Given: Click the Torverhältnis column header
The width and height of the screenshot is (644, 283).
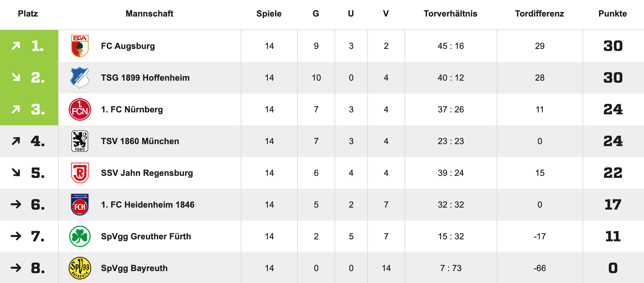Looking at the screenshot, I should (450, 14).
